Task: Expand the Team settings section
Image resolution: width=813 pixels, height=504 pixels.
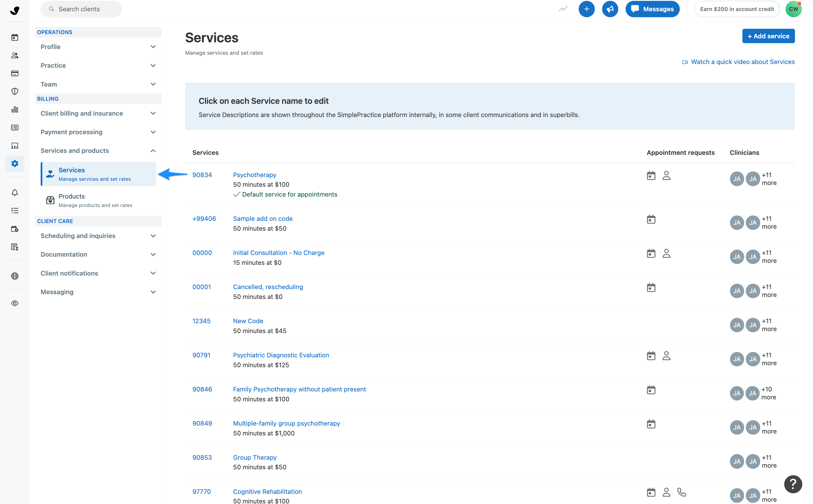Action: (x=99, y=84)
